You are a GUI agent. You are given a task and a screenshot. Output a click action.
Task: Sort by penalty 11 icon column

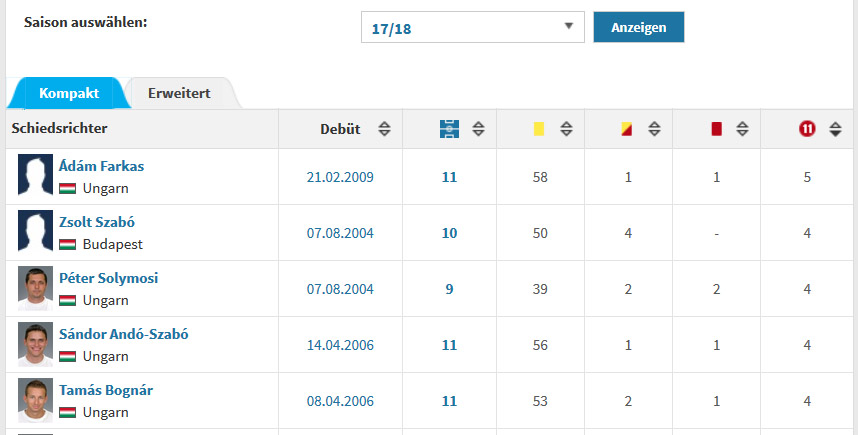pyautogui.click(x=807, y=129)
